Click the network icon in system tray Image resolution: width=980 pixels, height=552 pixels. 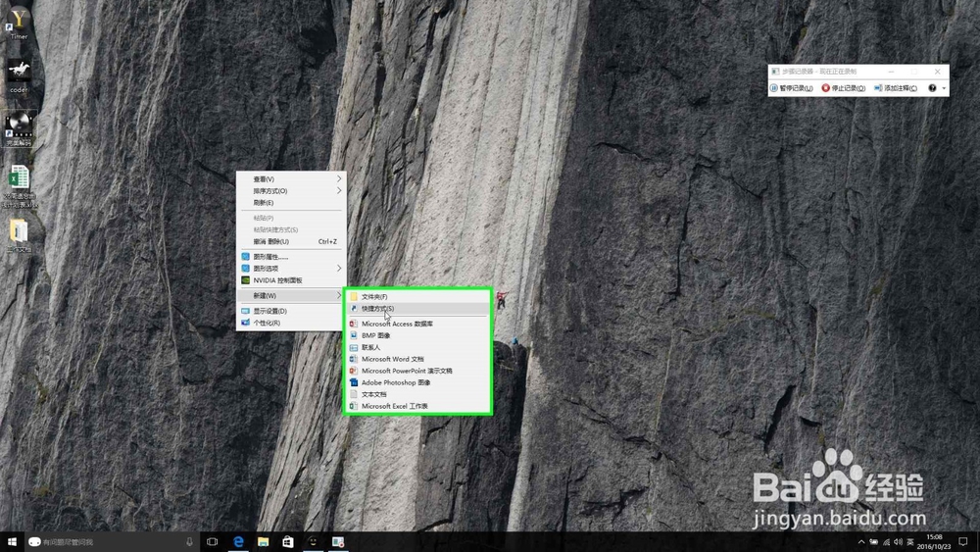click(x=886, y=542)
